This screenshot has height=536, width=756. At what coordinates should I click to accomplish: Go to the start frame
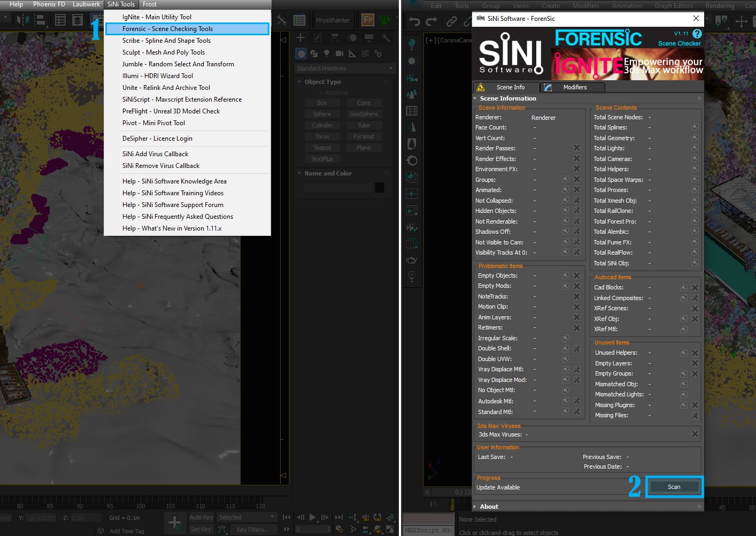click(x=287, y=517)
